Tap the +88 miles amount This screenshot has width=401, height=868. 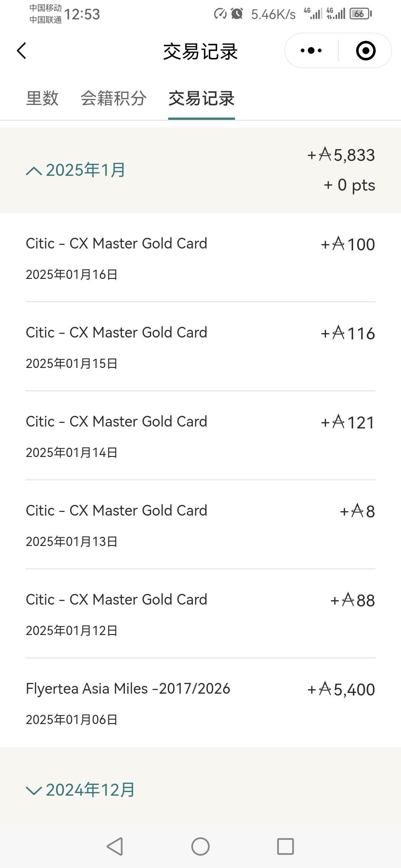(353, 600)
